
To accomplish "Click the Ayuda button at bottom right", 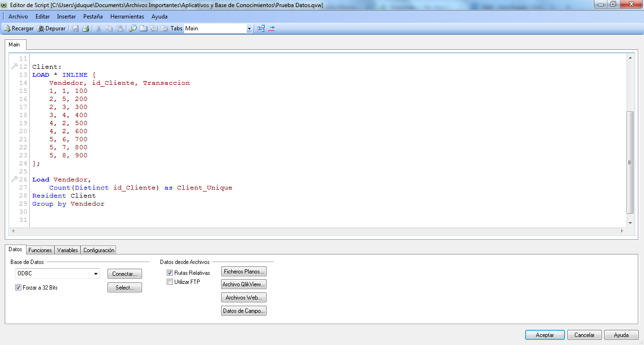I will click(621, 335).
